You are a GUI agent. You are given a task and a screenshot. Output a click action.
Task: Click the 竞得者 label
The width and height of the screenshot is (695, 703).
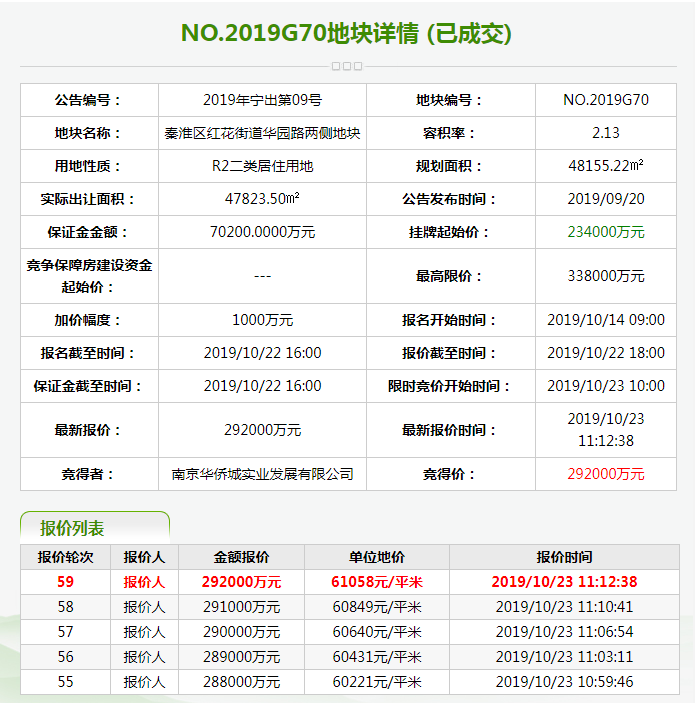tap(87, 474)
